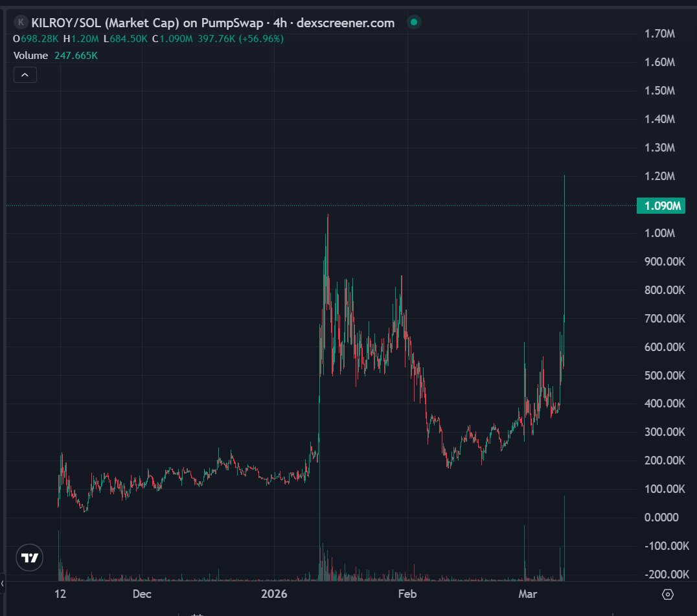
Task: Collapse the indicator legend chevron button
Action: pos(25,74)
